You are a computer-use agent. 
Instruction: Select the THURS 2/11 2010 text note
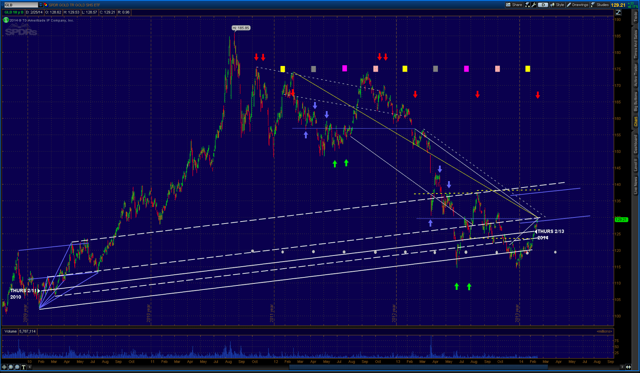tap(24, 294)
